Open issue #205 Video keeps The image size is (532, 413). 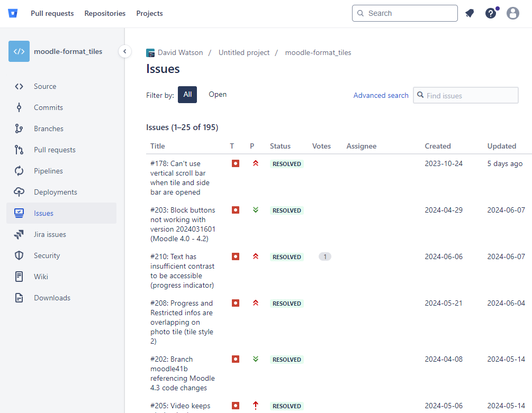click(x=180, y=406)
